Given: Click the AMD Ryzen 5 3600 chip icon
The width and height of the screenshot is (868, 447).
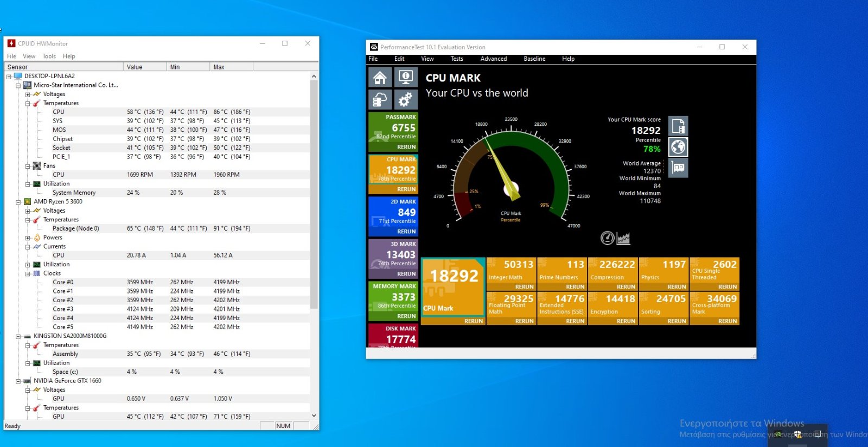Looking at the screenshot, I should pyautogui.click(x=27, y=201).
